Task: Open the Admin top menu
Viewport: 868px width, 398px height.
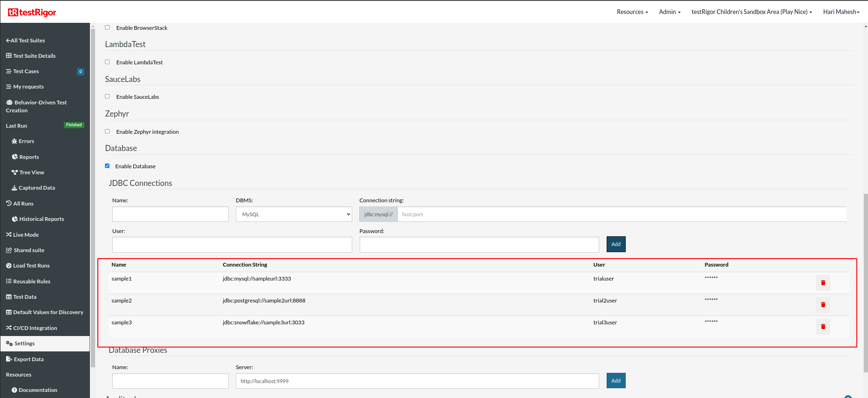Action: tap(669, 12)
